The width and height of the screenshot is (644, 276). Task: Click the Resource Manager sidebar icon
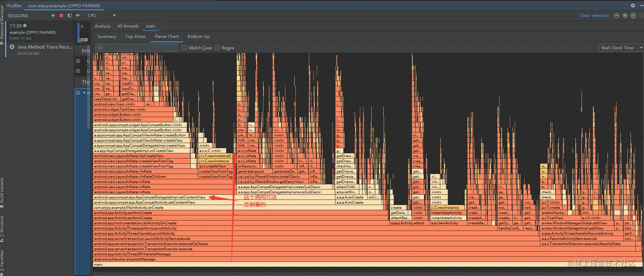coord(2,43)
